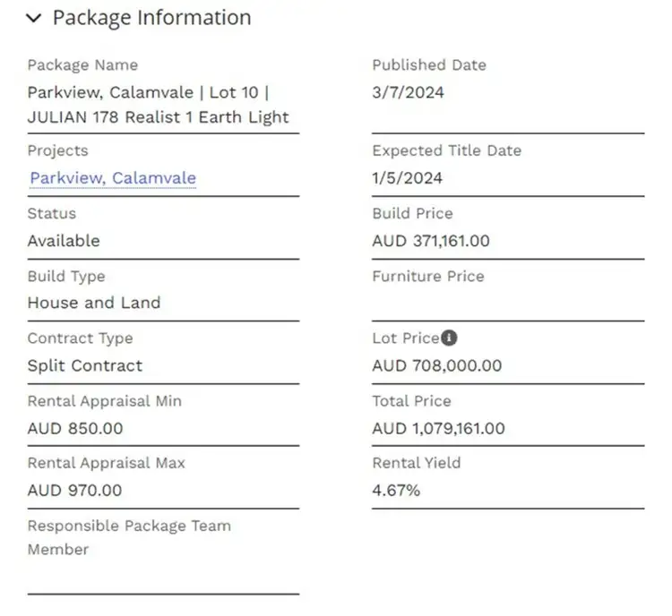This screenshot has width=672, height=616.
Task: Click the Expected Title Date value
Action: (407, 178)
